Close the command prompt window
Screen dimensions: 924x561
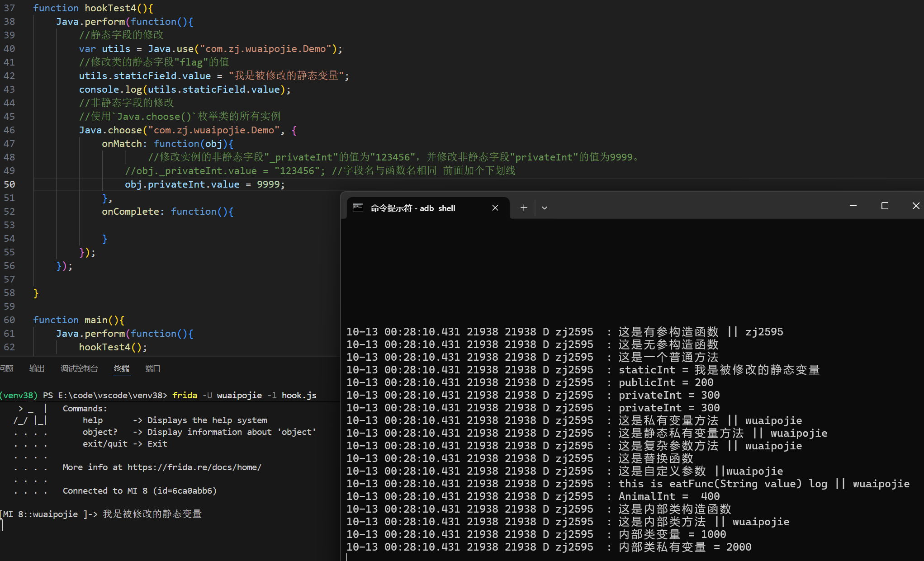[916, 206]
